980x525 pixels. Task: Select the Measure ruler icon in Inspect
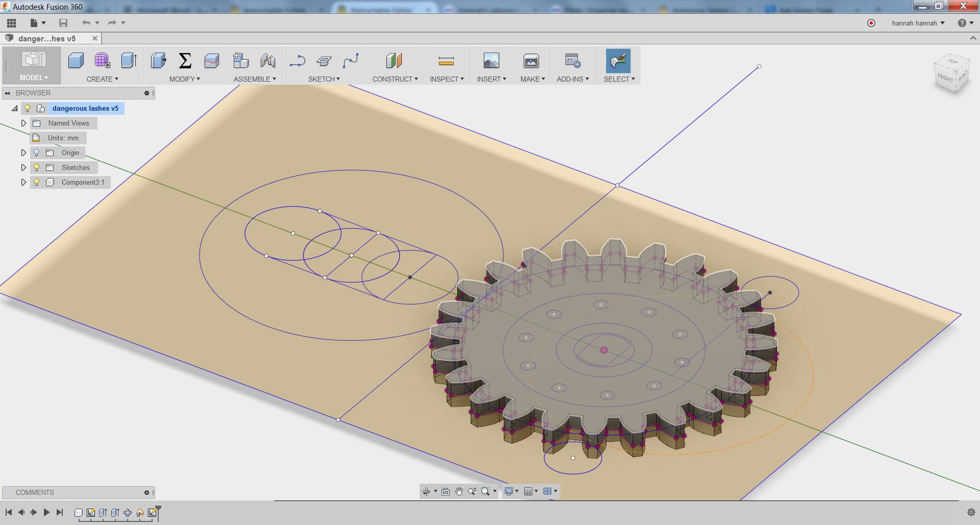pos(446,61)
